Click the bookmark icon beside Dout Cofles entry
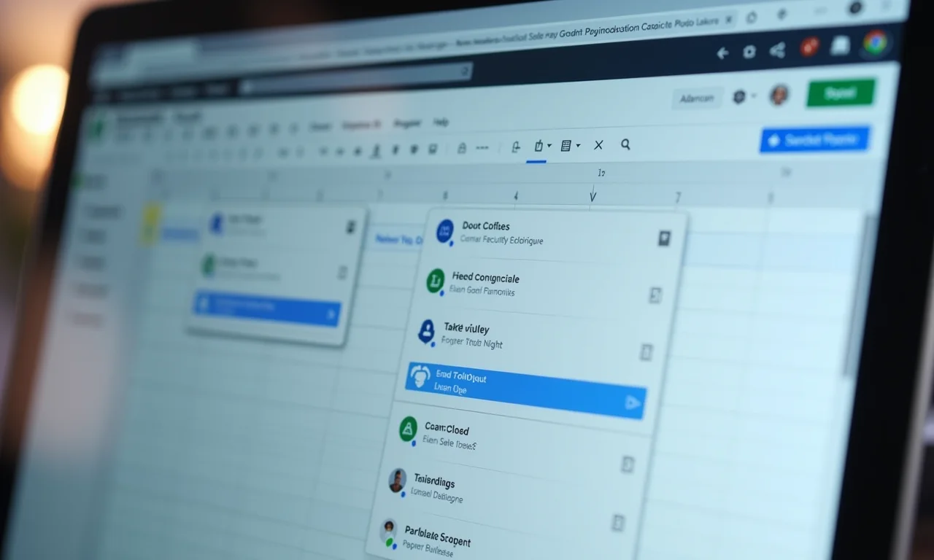934x560 pixels. coord(664,238)
